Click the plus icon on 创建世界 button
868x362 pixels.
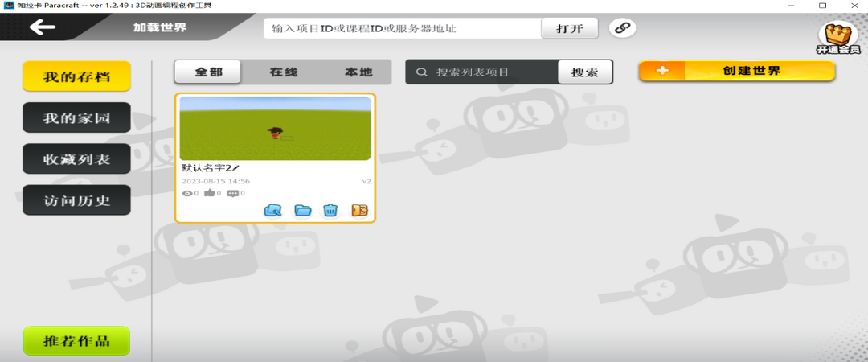[662, 71]
